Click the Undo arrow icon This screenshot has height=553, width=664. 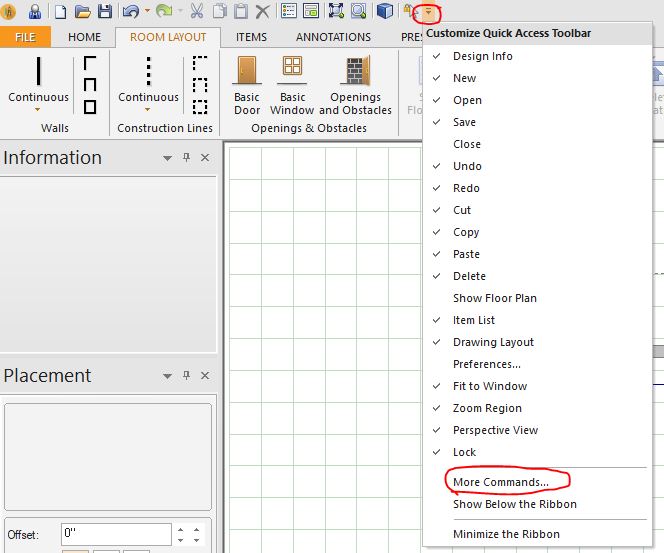(131, 11)
